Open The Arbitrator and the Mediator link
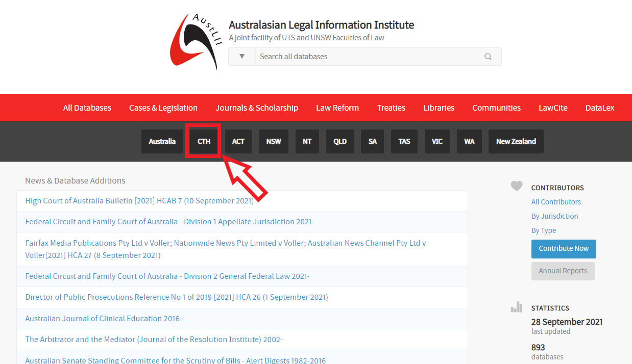 [154, 340]
